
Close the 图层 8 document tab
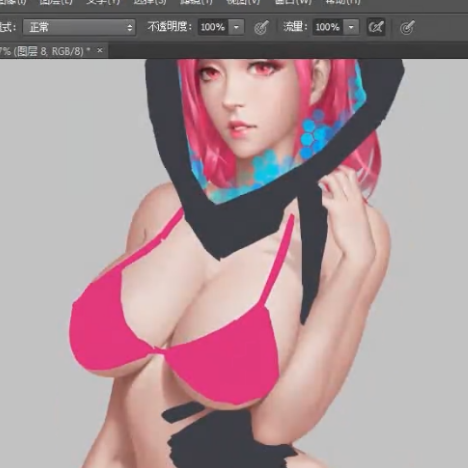click(x=100, y=51)
